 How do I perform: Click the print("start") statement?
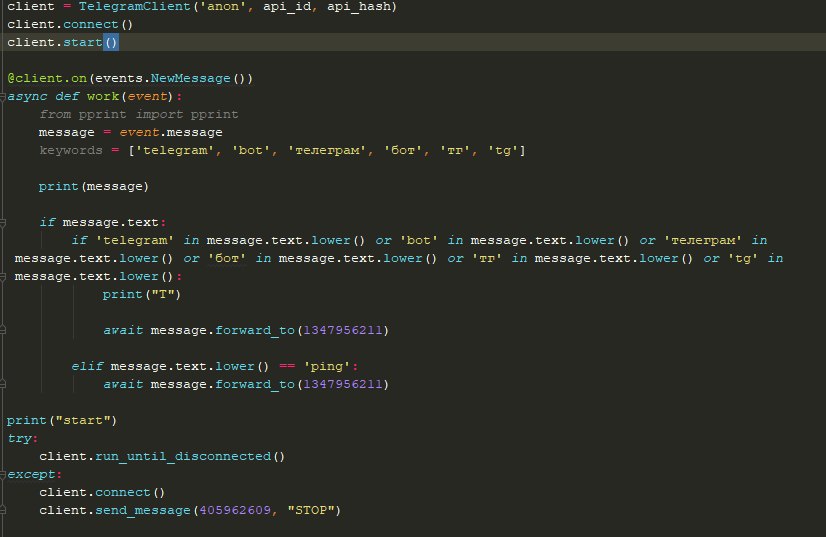(x=62, y=420)
